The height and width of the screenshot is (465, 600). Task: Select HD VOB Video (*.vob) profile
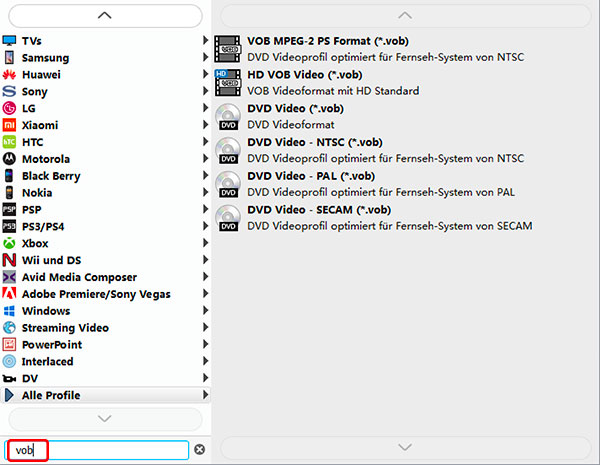coord(305,75)
